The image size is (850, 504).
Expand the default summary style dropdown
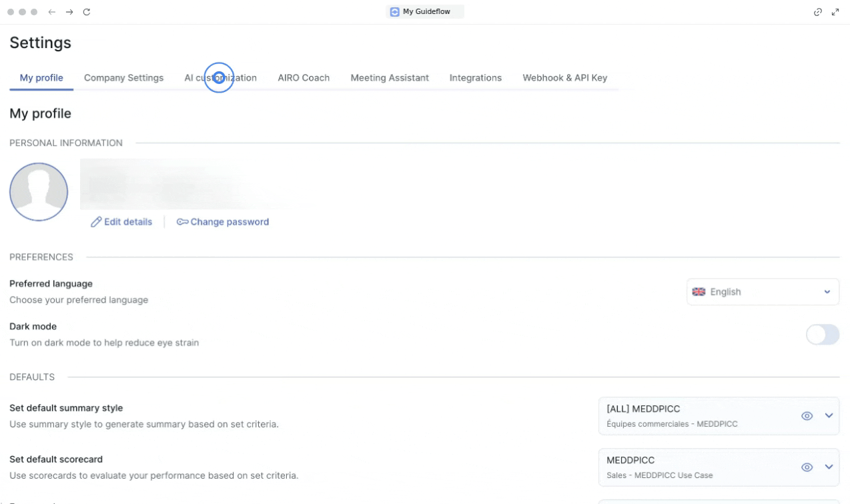829,416
